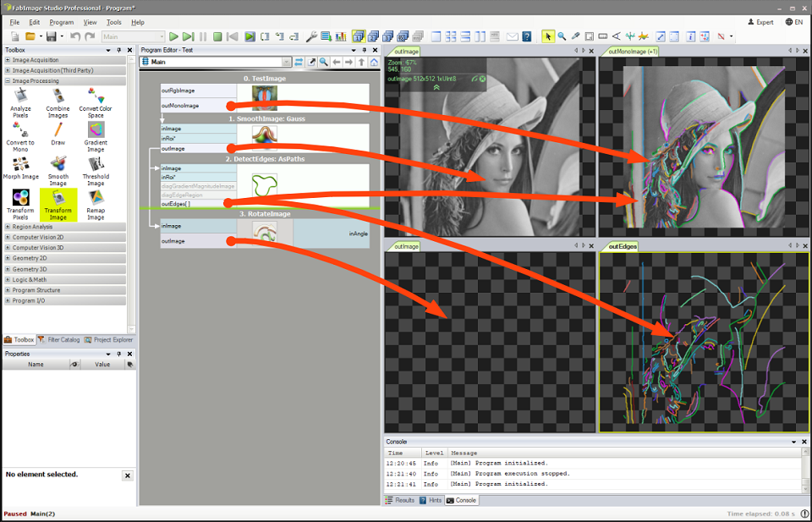This screenshot has height=522, width=812.
Task: Open the bar chart statistics icon
Action: coord(341,36)
